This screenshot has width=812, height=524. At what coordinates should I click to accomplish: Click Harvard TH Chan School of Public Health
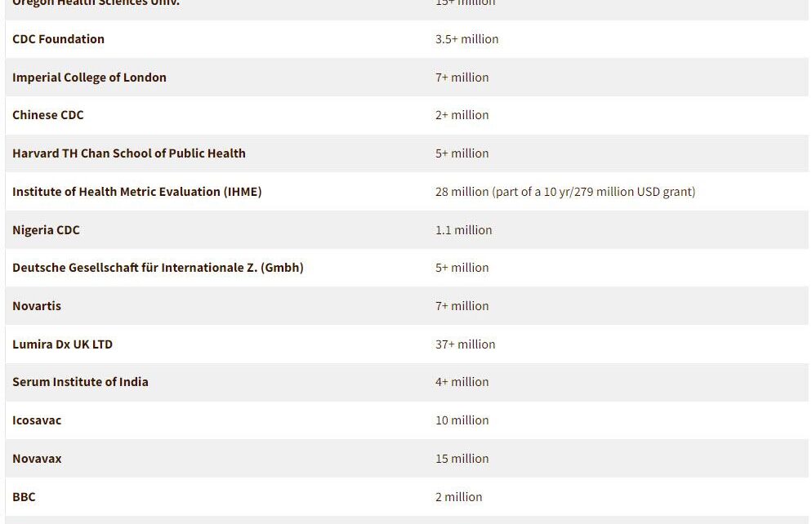pos(128,153)
